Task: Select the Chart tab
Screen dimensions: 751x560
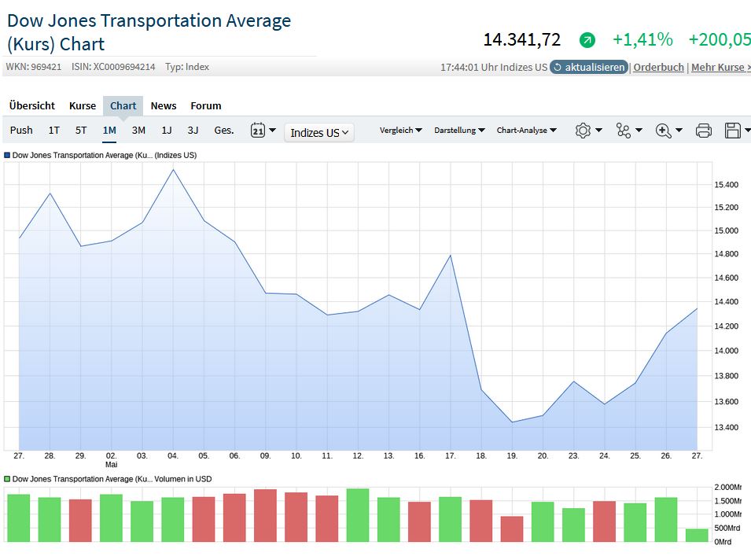Action: (123, 106)
